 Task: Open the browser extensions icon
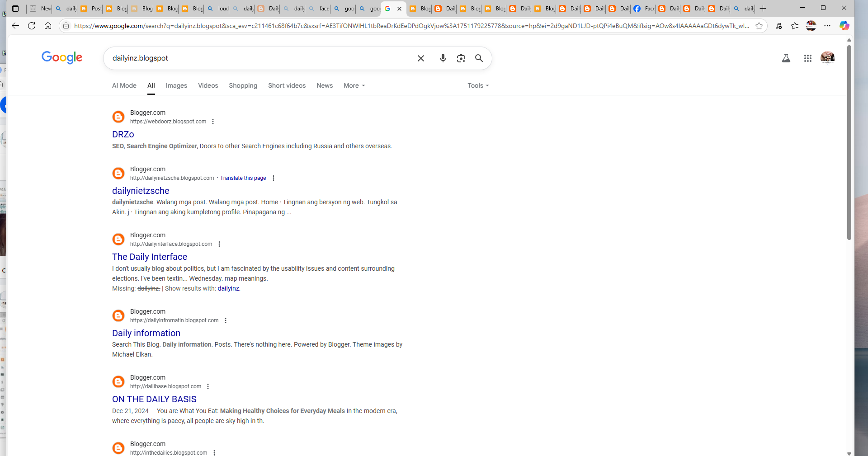(x=778, y=26)
